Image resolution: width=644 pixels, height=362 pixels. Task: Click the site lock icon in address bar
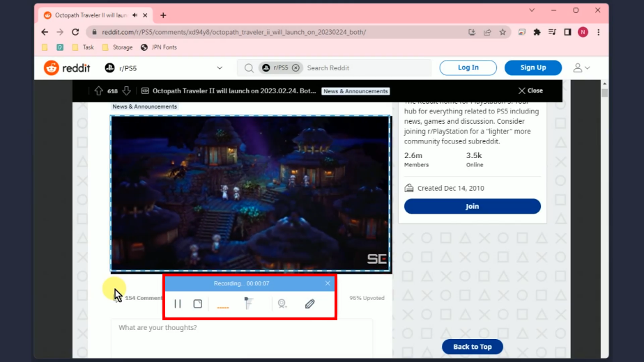[x=95, y=32]
